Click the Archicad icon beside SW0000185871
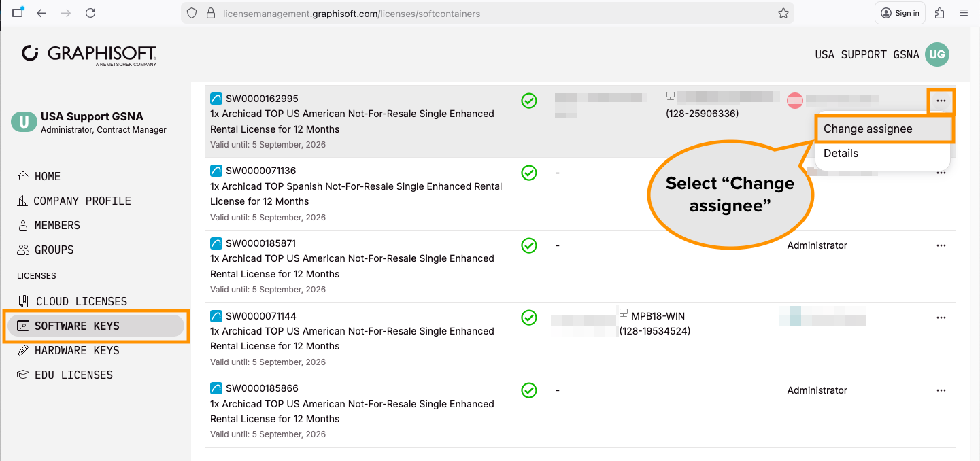 [216, 243]
